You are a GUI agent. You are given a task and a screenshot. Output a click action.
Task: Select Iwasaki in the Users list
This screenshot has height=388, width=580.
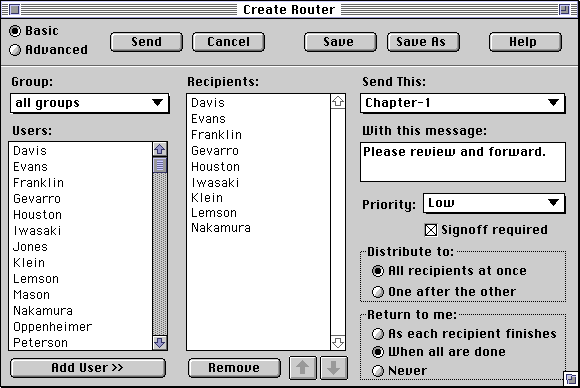80,230
